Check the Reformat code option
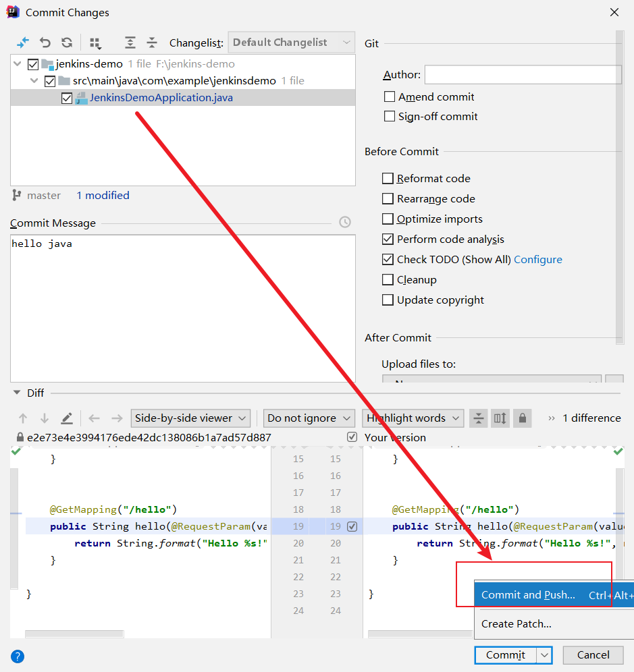 388,179
